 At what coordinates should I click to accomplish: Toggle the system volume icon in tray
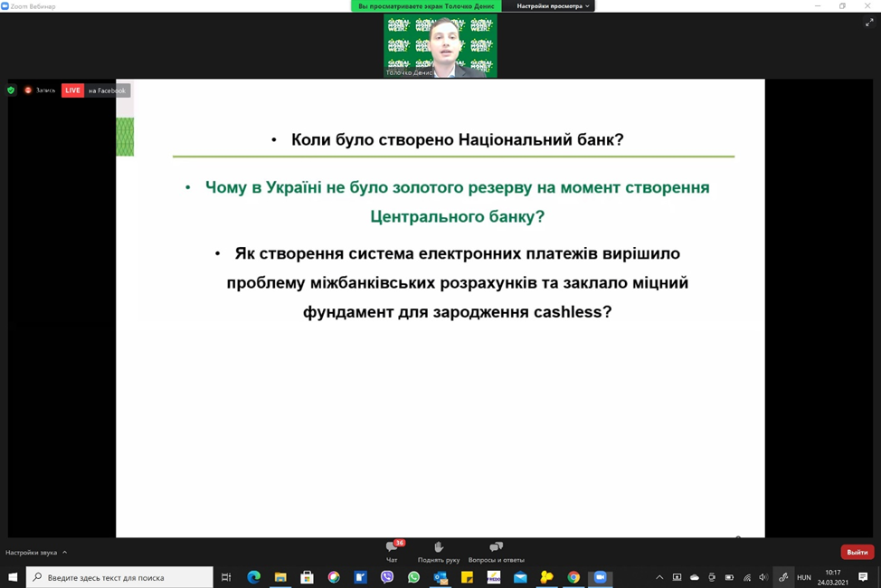pos(763,577)
